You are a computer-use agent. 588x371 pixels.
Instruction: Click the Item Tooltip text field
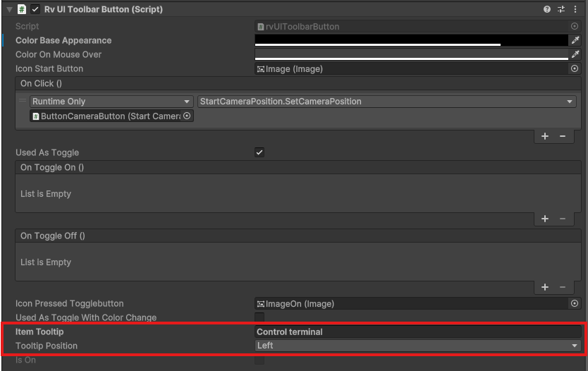(417, 332)
